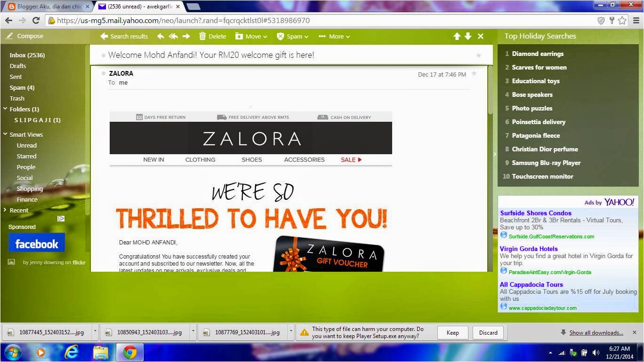Click the AdChoices icon above Sponsored
644x362 pixels.
[61, 219]
